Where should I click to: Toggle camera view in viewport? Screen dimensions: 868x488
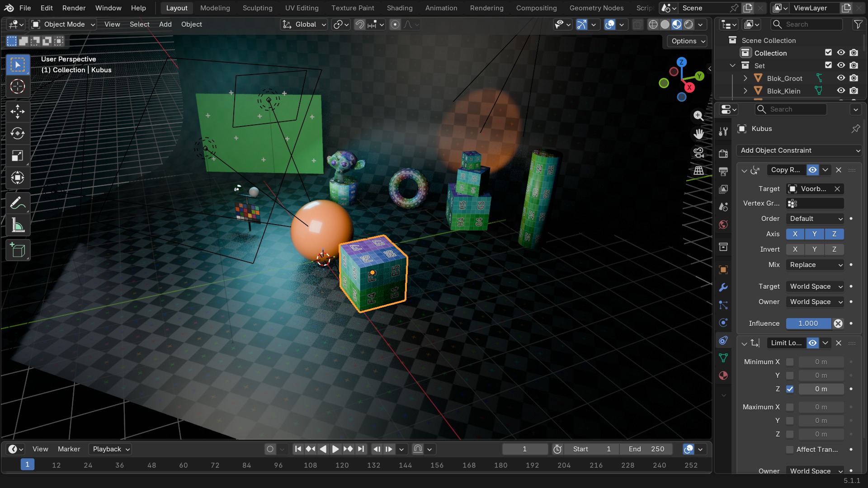click(698, 153)
